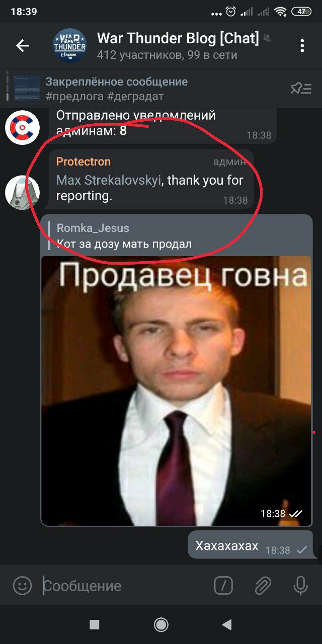Open the War Thunder group avatar
The image size is (322, 644).
click(70, 46)
